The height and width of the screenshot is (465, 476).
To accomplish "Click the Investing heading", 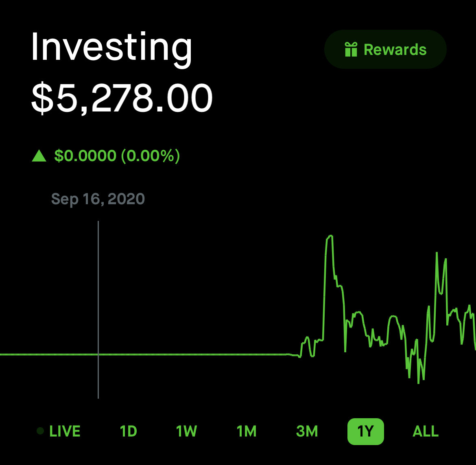I will pos(111,47).
